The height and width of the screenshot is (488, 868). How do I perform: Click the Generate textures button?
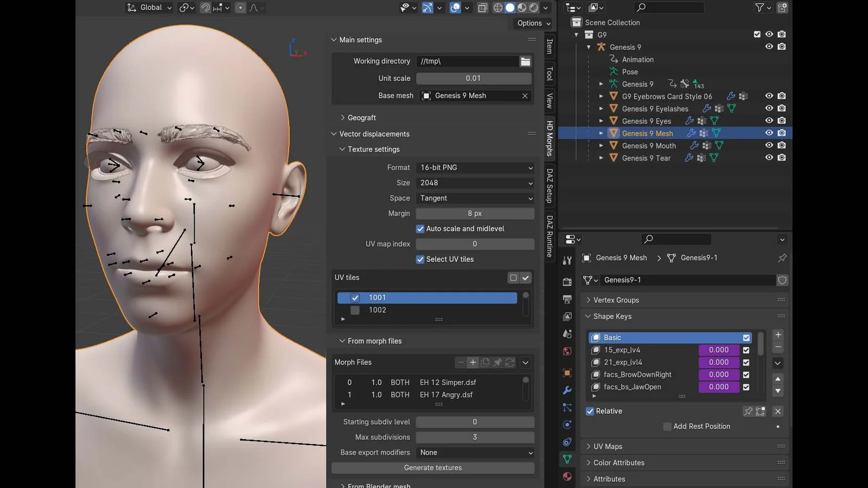[x=433, y=467]
